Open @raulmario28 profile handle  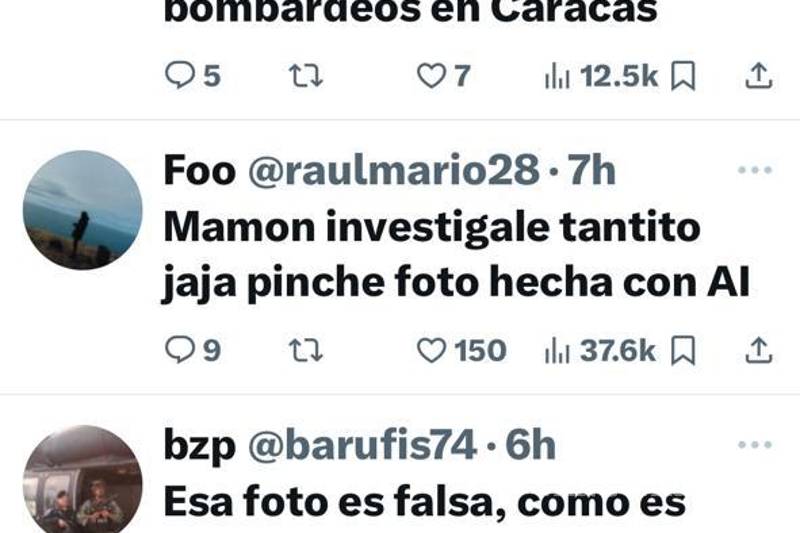394,170
